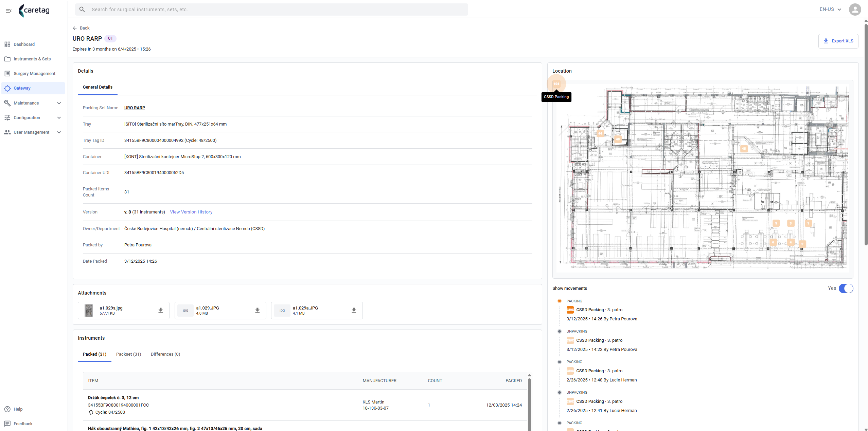Select the General Details tab
This screenshot has height=431, width=868.
[x=98, y=88]
